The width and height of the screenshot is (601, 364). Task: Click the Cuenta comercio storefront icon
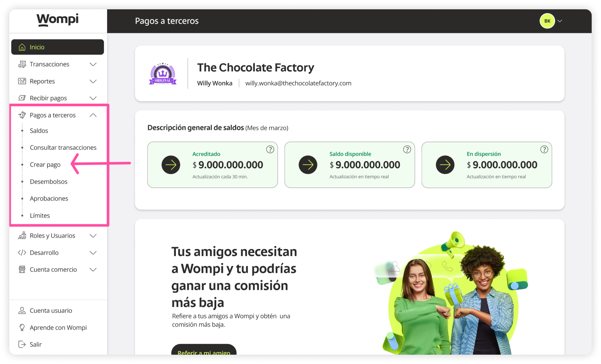point(22,269)
